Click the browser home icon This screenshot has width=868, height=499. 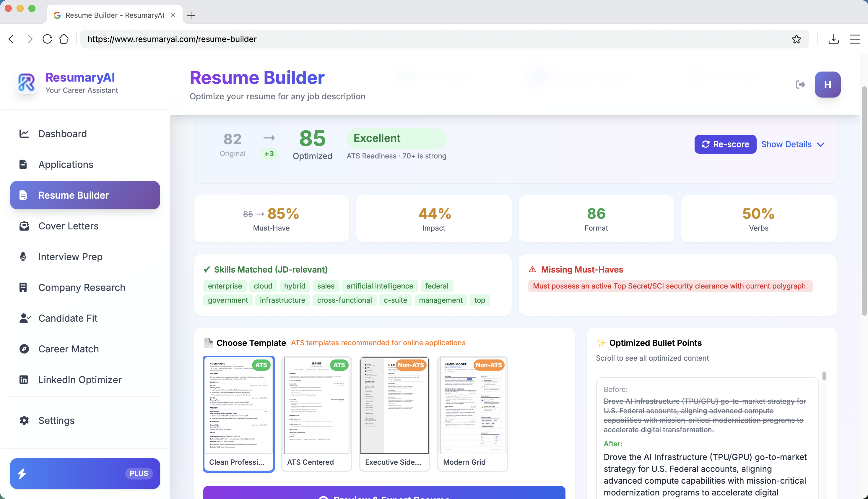64,39
